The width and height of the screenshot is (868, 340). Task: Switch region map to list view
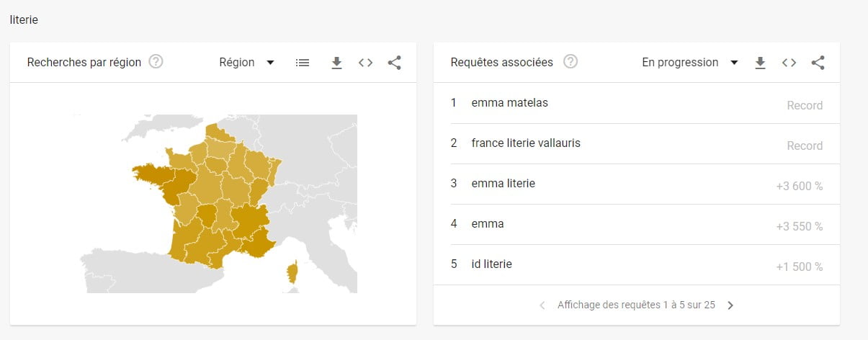pyautogui.click(x=303, y=63)
